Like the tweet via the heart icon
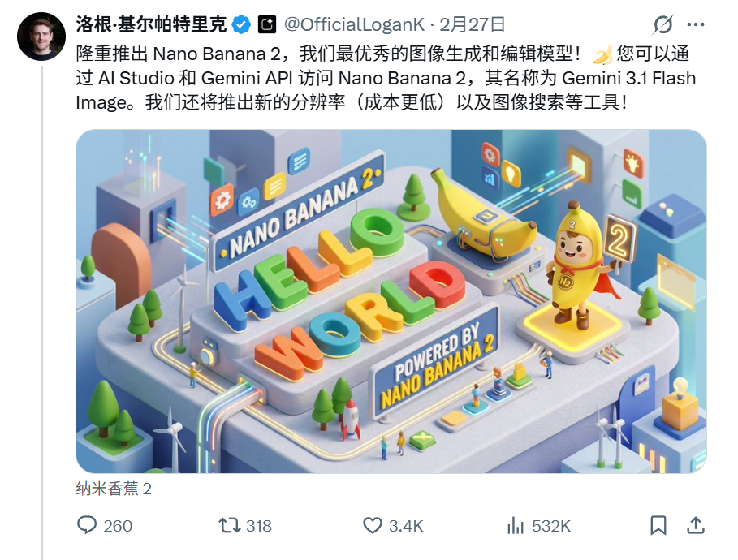The height and width of the screenshot is (560, 738). tap(373, 525)
